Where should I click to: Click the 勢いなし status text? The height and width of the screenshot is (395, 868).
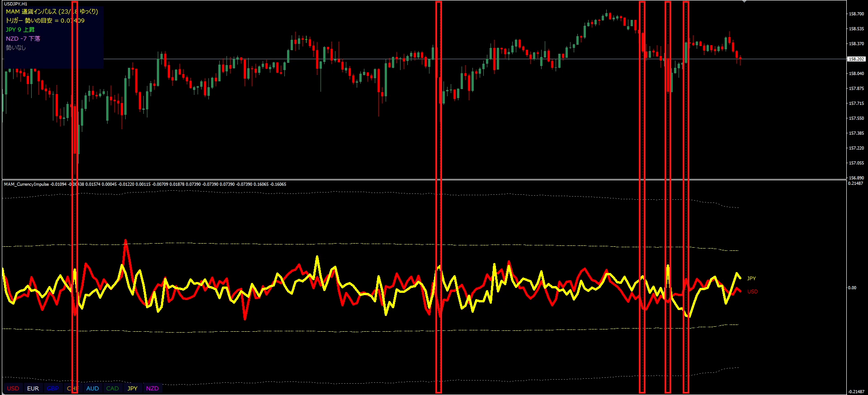16,47
